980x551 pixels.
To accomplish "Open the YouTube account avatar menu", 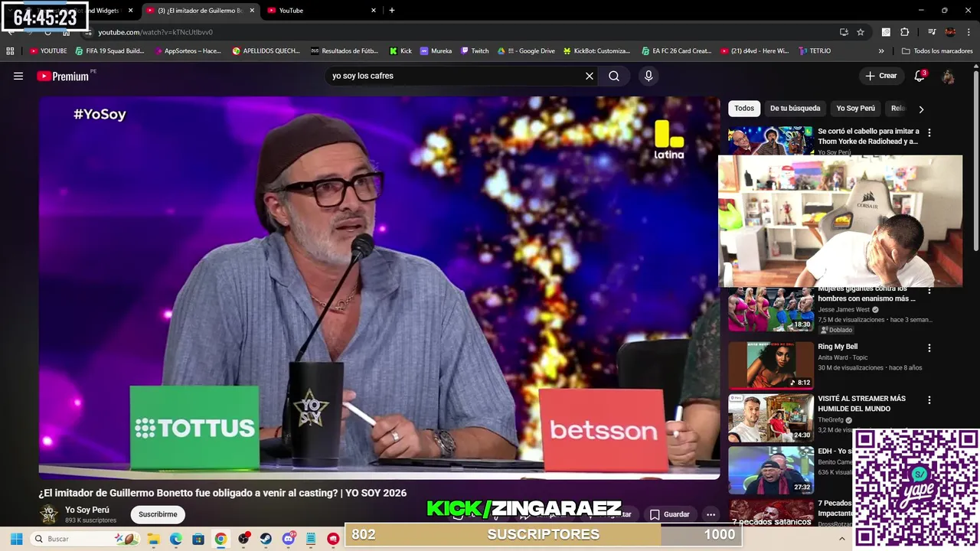I will (x=948, y=76).
